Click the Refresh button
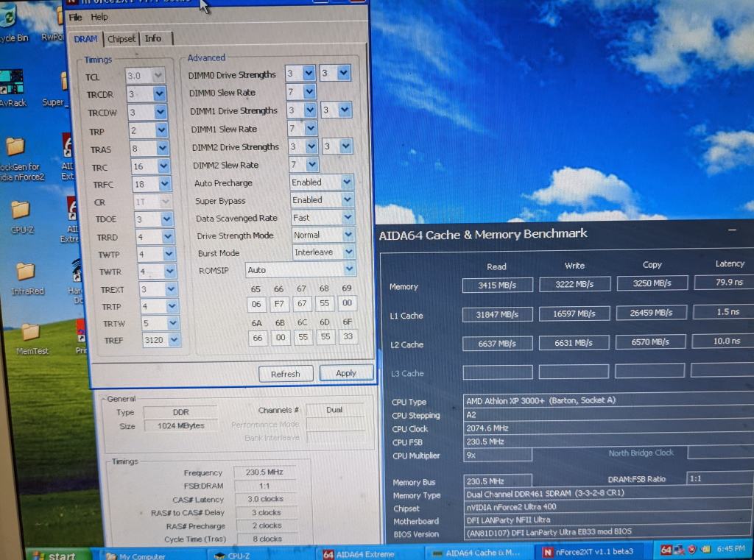The image size is (754, 560). [286, 374]
